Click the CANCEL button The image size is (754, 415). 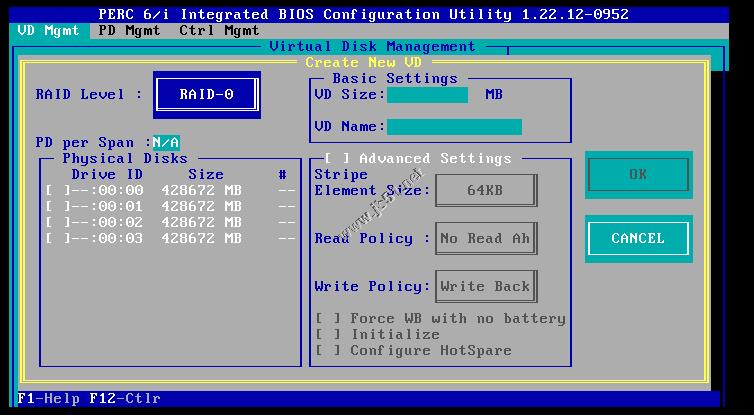(x=637, y=238)
